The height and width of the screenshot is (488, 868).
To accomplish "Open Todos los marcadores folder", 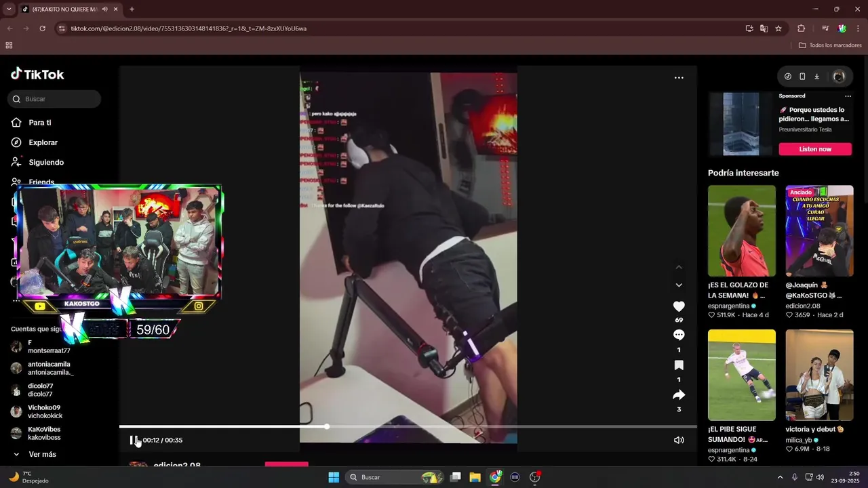I will click(x=830, y=45).
